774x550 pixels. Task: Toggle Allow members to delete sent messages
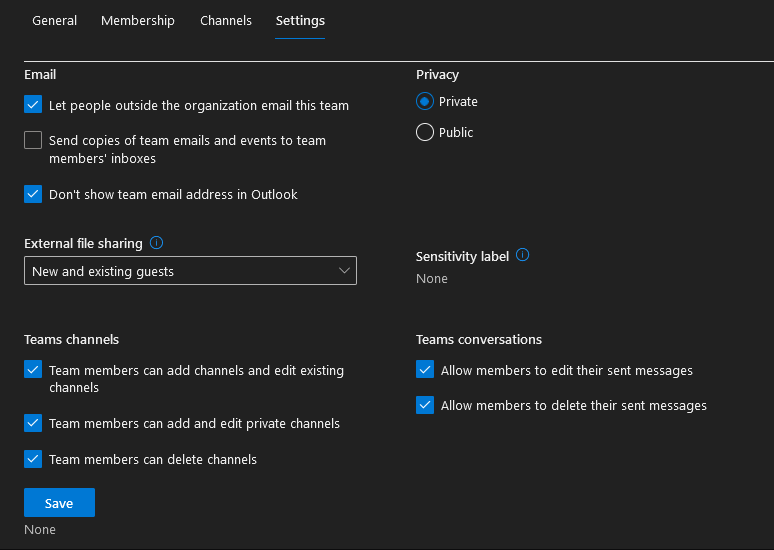pos(425,406)
